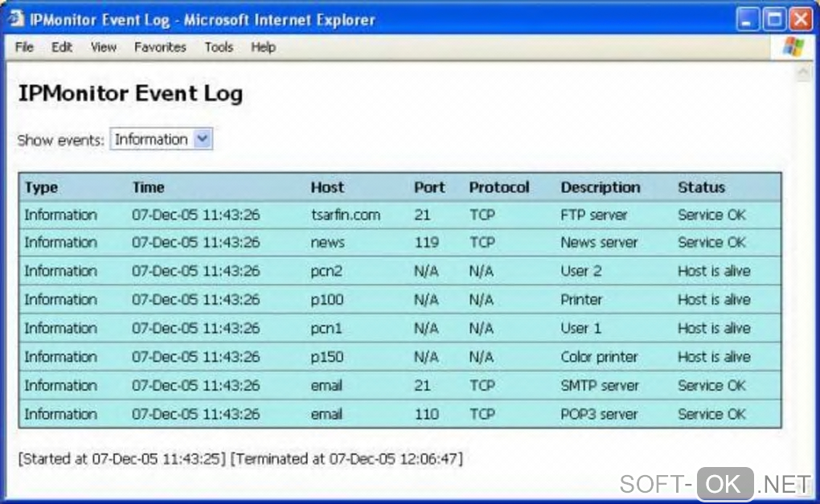Select the p150 host cell
This screenshot has width=820, height=504.
point(327,357)
